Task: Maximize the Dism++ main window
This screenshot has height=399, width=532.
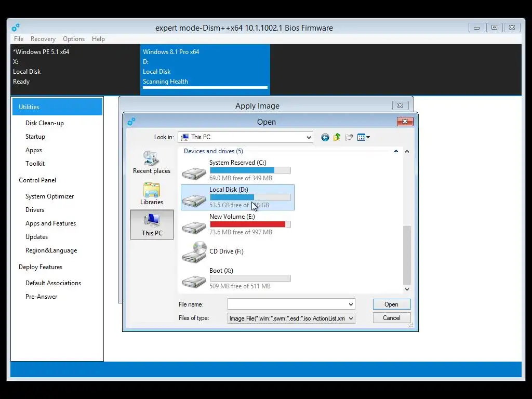Action: pyautogui.click(x=495, y=28)
